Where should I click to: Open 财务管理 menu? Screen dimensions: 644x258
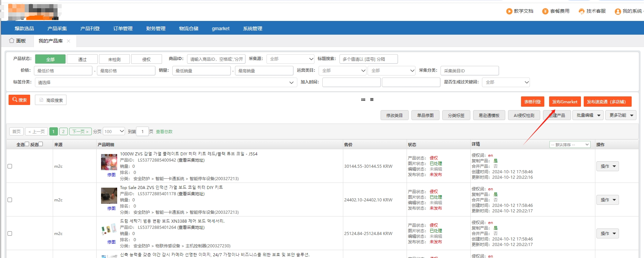coord(156,28)
